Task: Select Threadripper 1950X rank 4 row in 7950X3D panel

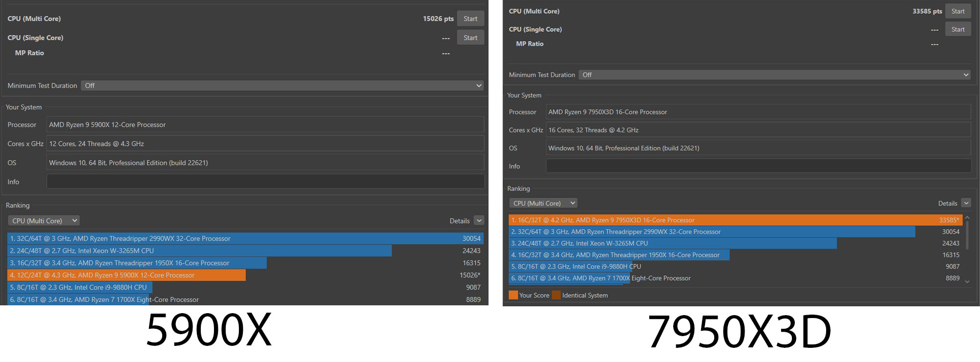Action: (735, 255)
